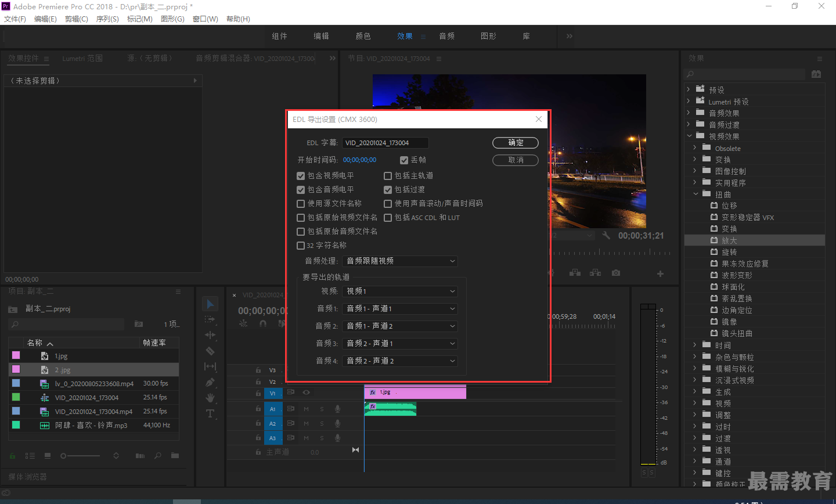This screenshot has width=836, height=504.
Task: Expand the 音频效果 folder
Action: click(x=689, y=113)
